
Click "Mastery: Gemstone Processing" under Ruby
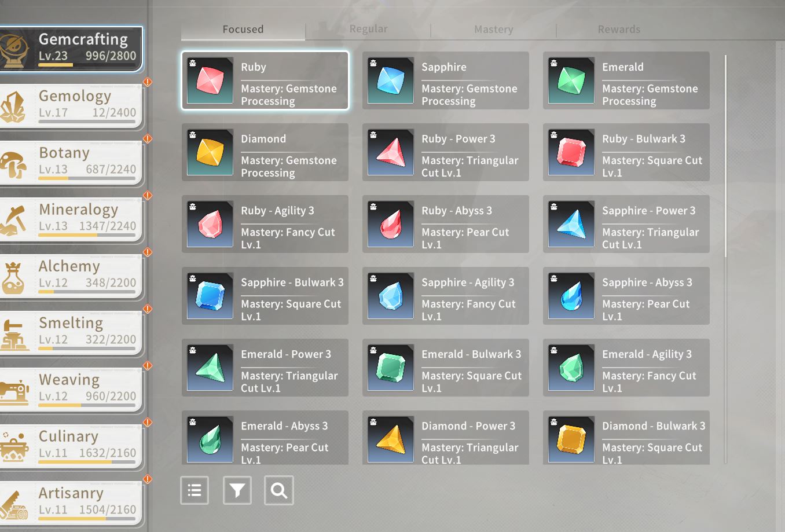(x=289, y=95)
